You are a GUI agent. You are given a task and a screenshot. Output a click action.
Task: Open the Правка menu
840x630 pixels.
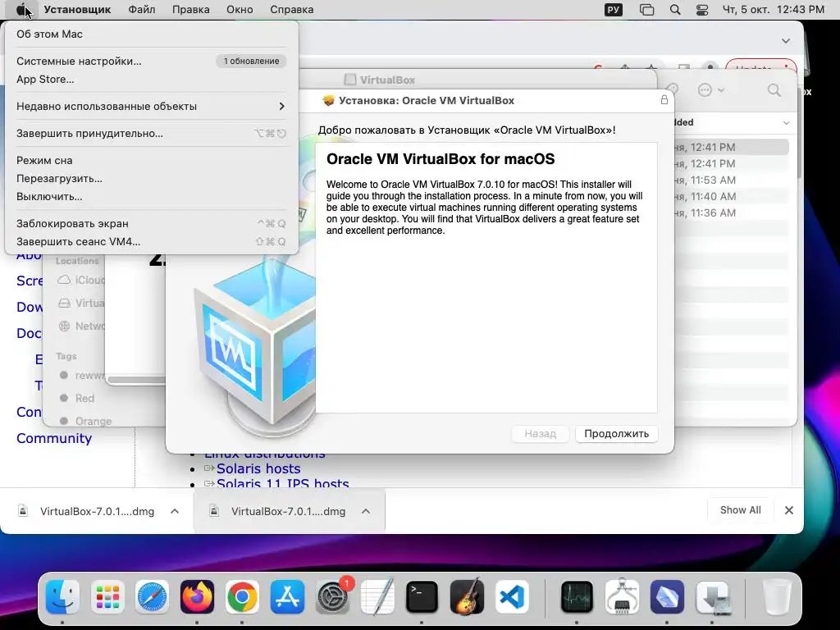[190, 10]
